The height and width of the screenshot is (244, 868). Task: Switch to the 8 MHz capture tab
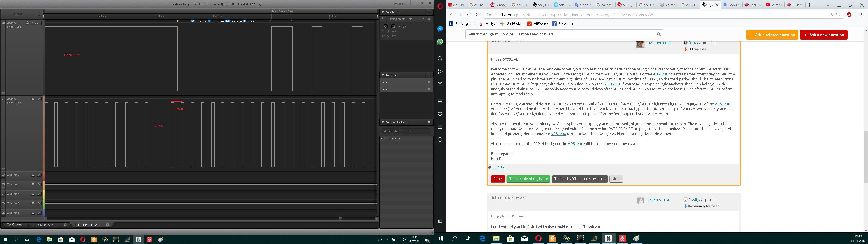(x=89, y=225)
